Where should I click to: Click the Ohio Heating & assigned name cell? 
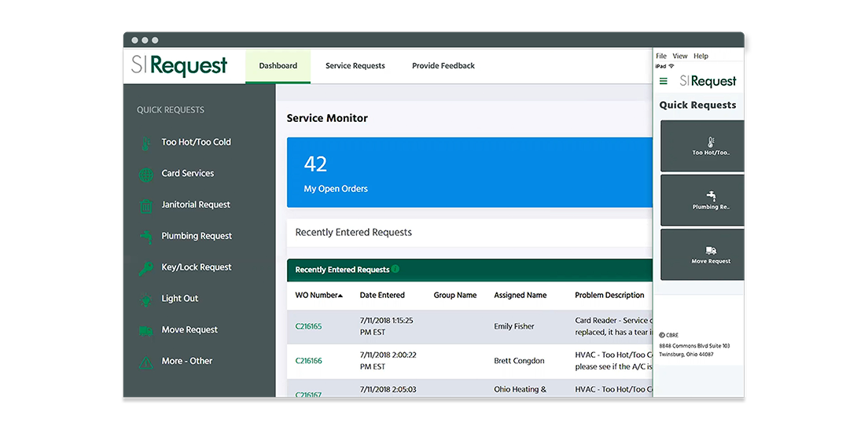[x=520, y=390]
